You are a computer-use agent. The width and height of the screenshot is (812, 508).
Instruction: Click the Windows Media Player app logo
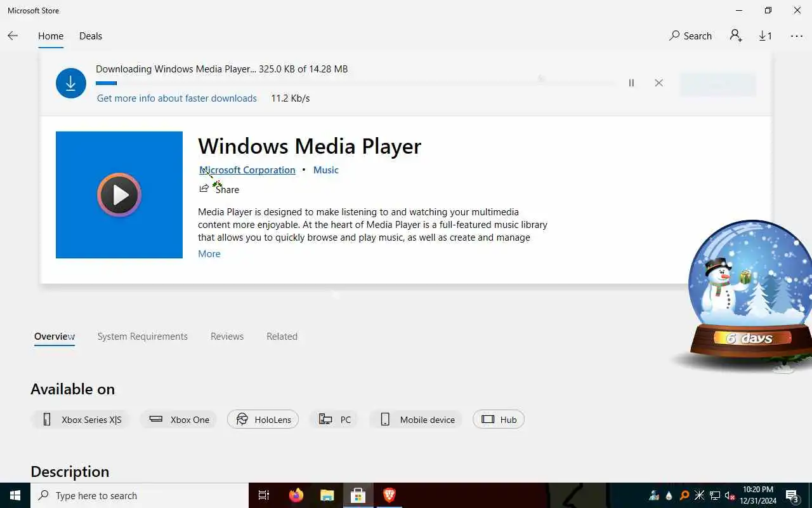pos(119,195)
